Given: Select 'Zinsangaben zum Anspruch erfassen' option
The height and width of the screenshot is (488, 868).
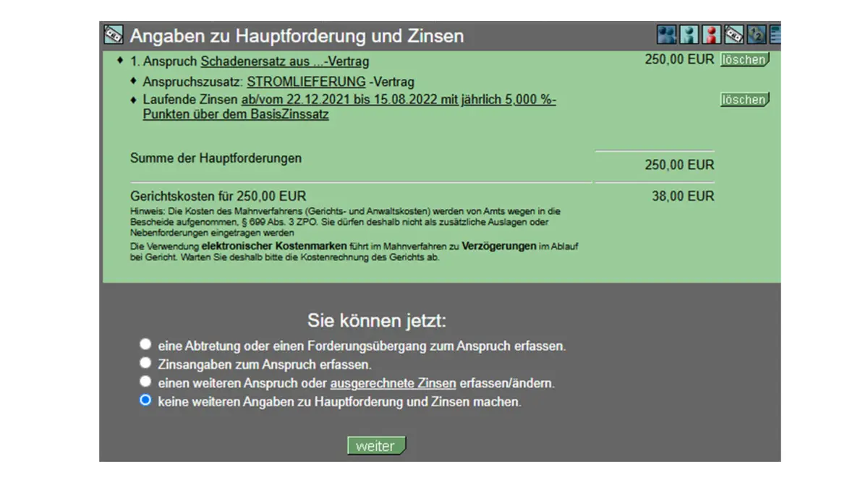Looking at the screenshot, I should (x=145, y=362).
